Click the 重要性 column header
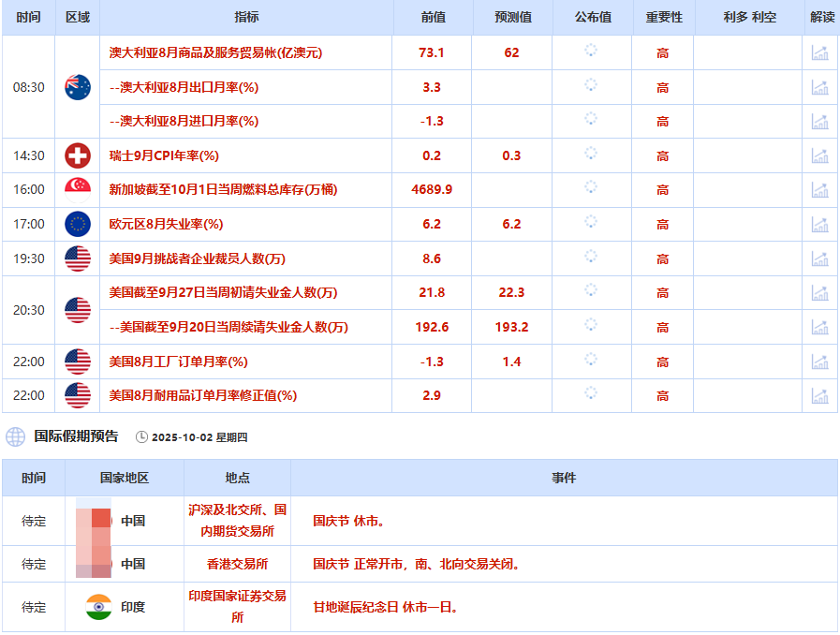Image resolution: width=840 pixels, height=635 pixels. 664,17
